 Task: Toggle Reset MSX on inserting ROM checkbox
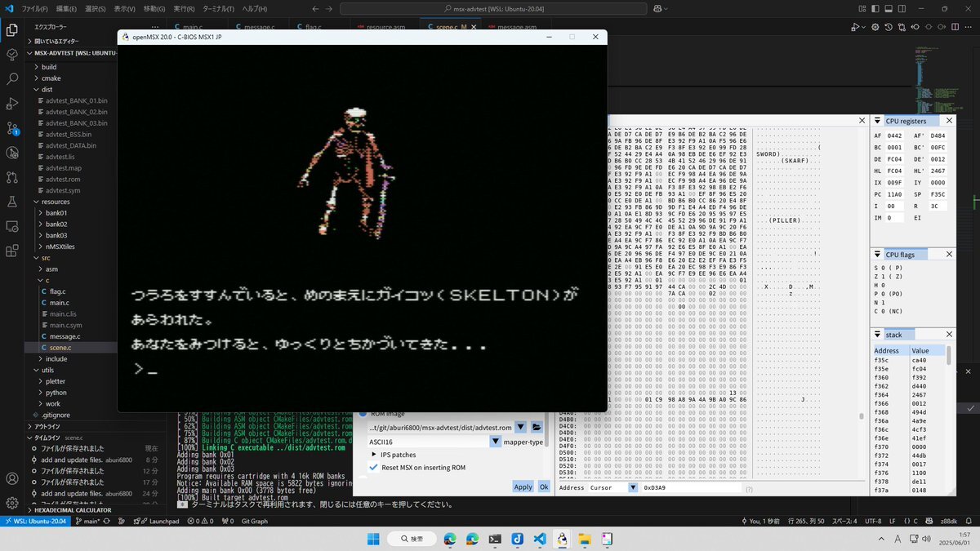(x=374, y=468)
